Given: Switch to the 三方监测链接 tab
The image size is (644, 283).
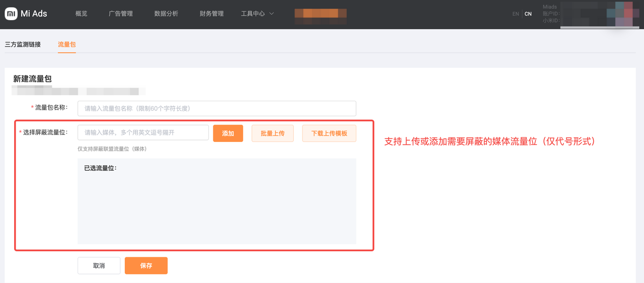Looking at the screenshot, I should (23, 44).
